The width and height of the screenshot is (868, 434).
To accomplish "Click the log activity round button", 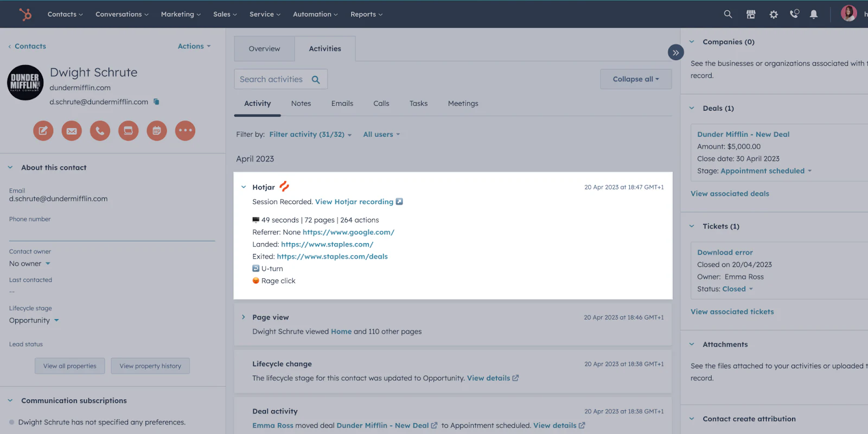I will [129, 131].
